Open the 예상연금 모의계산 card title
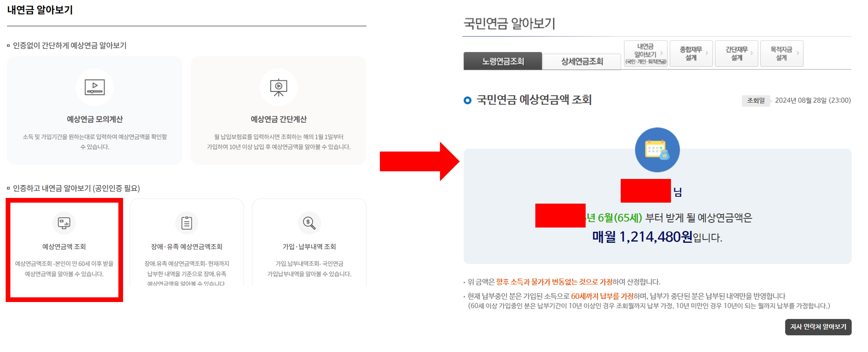This screenshot has height=352, width=868. tap(95, 119)
